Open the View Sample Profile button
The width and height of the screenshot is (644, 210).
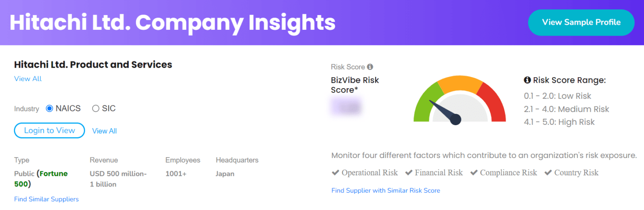581,22
